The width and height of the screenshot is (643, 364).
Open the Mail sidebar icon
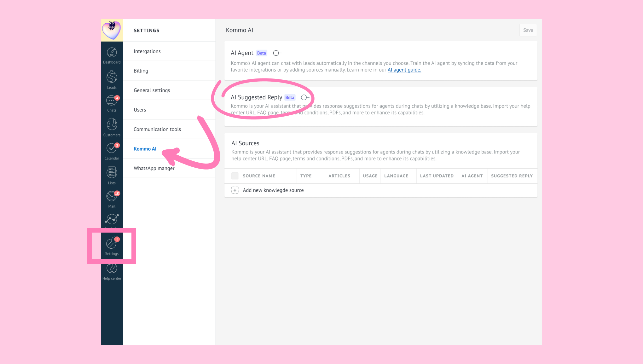point(112,196)
